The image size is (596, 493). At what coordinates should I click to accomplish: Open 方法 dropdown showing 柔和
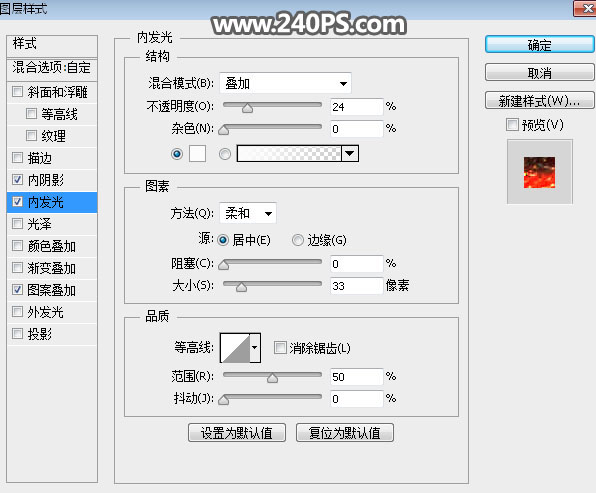248,213
